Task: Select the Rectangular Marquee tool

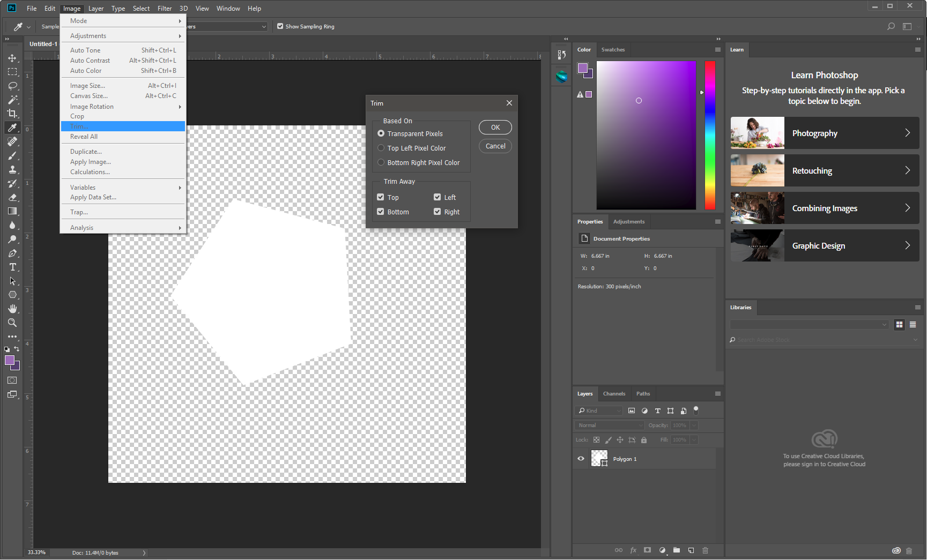Action: 12,72
